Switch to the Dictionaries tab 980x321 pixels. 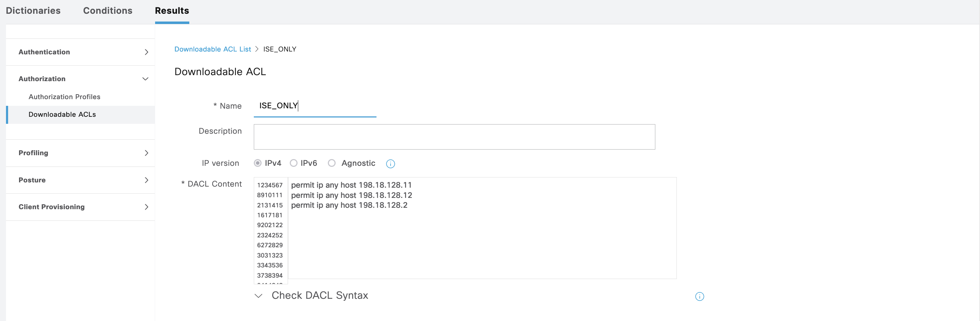[x=33, y=11]
